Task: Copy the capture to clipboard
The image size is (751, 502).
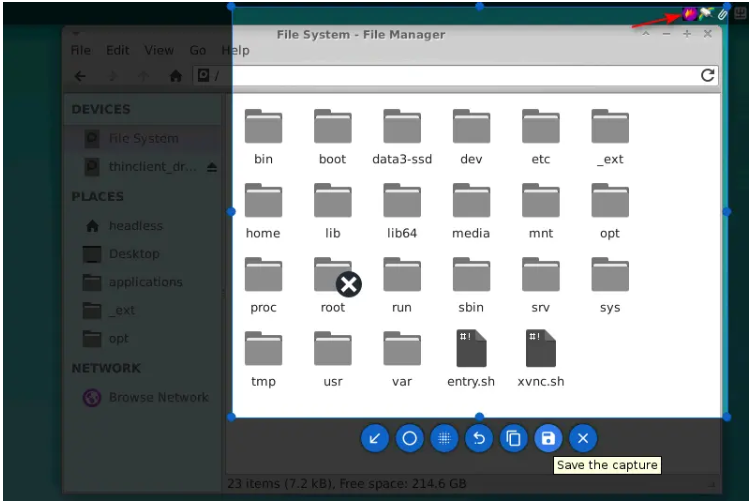Action: [x=513, y=438]
